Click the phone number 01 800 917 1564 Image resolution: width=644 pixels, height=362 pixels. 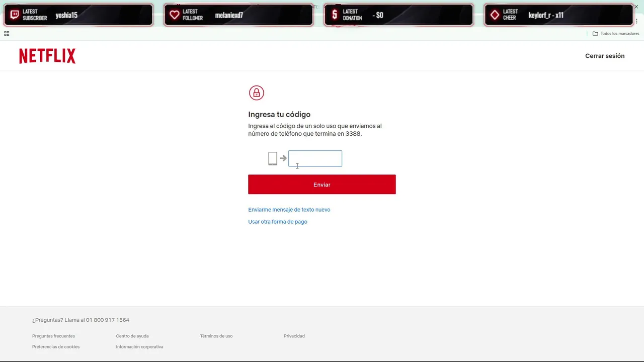[108, 320]
